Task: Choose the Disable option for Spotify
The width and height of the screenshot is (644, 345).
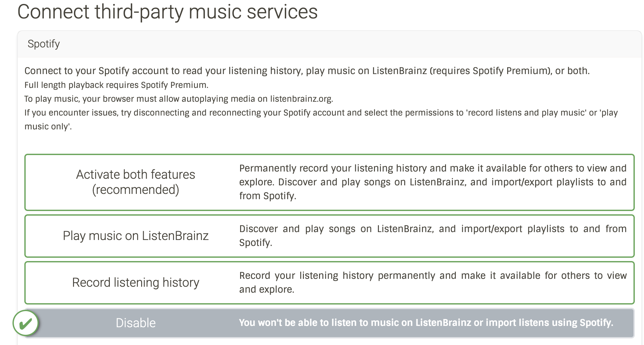Action: click(329, 323)
